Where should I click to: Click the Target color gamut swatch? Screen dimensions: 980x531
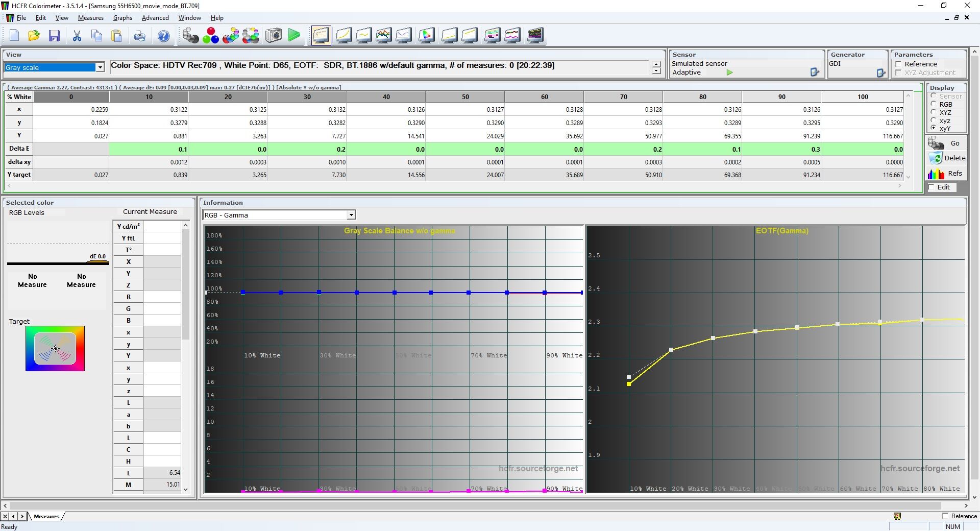[x=55, y=349]
